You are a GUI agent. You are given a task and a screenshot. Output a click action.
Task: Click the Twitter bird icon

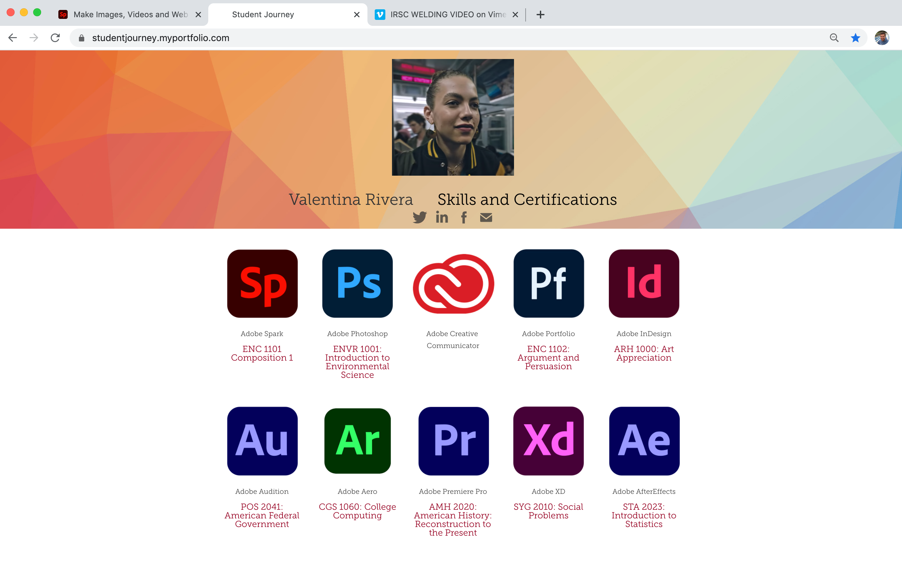coord(419,217)
